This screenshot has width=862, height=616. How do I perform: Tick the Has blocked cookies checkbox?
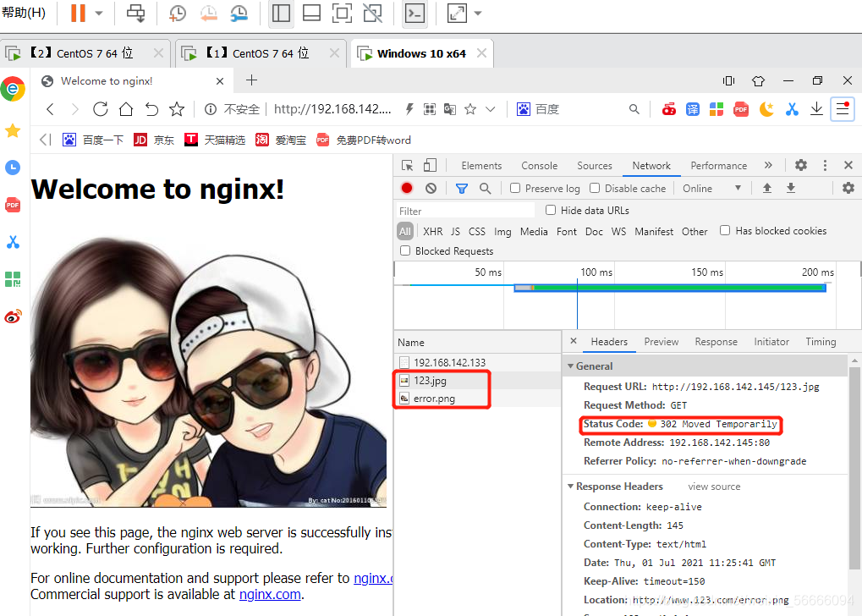[725, 230]
